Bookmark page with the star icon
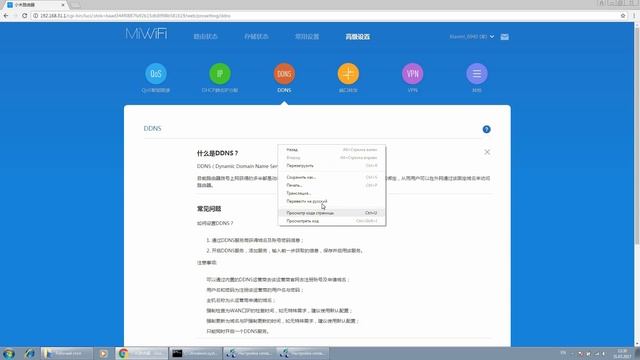The width and height of the screenshot is (640, 360). [x=623, y=16]
